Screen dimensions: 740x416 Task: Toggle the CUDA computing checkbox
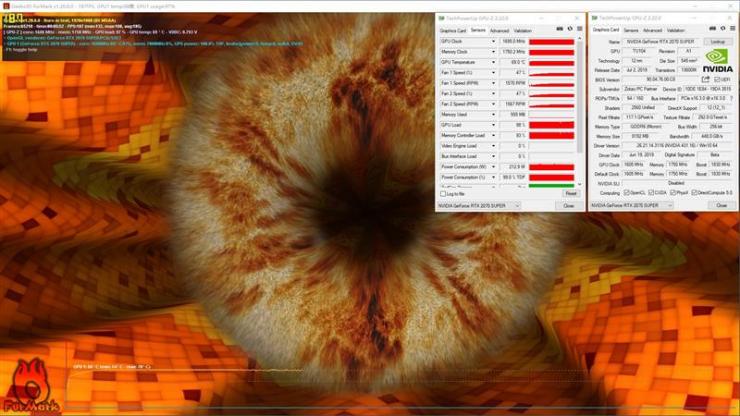click(x=651, y=193)
